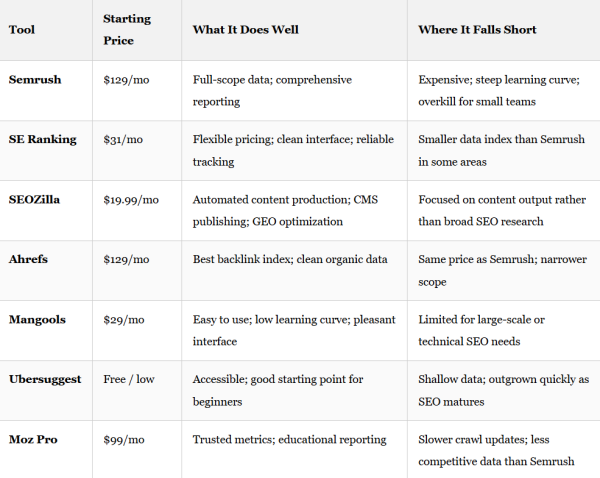Click the SEOZilla tool name
Image resolution: width=600 pixels, height=478 pixels.
coord(36,199)
